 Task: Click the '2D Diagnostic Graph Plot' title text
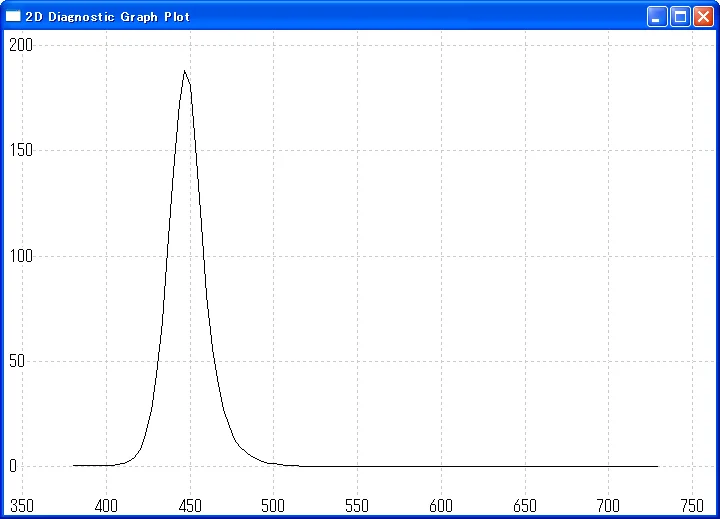click(108, 17)
